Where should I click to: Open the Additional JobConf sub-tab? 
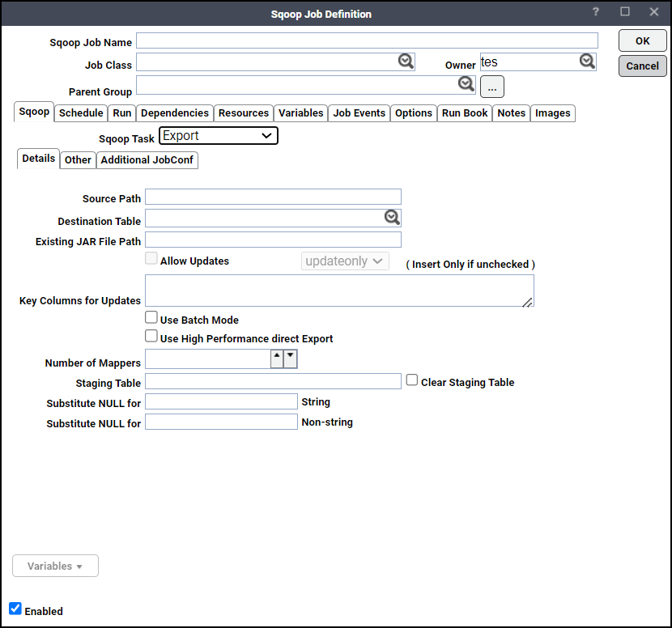click(x=147, y=160)
